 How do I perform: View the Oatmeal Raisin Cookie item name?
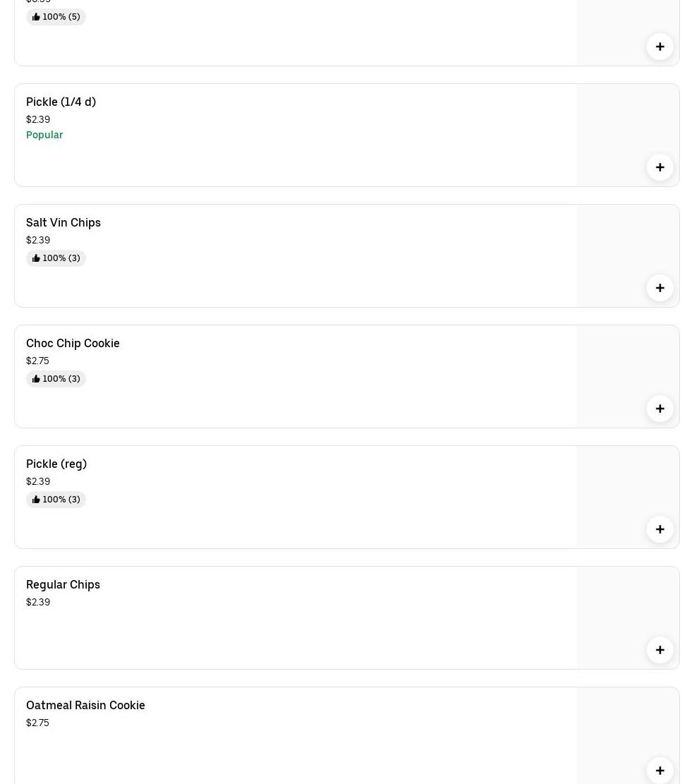click(85, 705)
